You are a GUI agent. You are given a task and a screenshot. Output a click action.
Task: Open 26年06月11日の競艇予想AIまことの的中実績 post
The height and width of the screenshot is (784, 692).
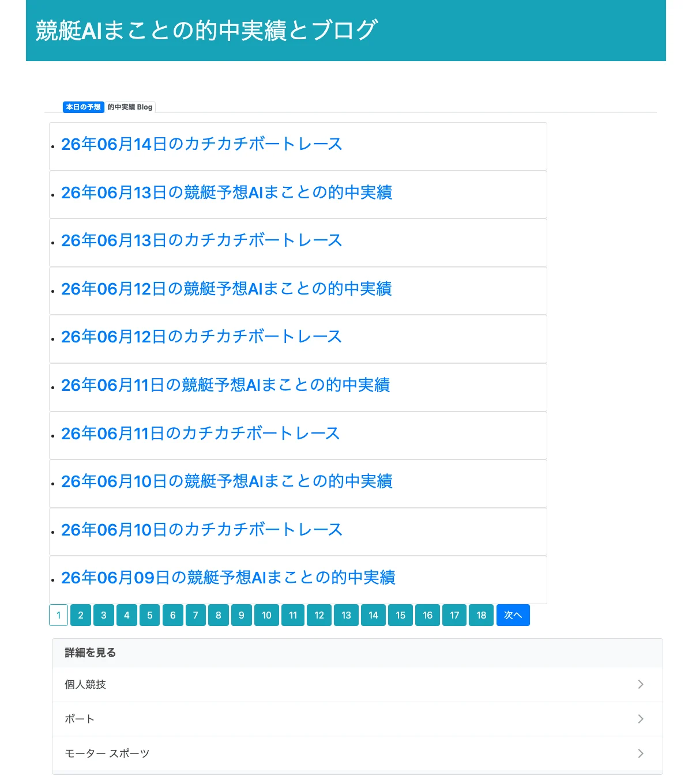pos(225,385)
